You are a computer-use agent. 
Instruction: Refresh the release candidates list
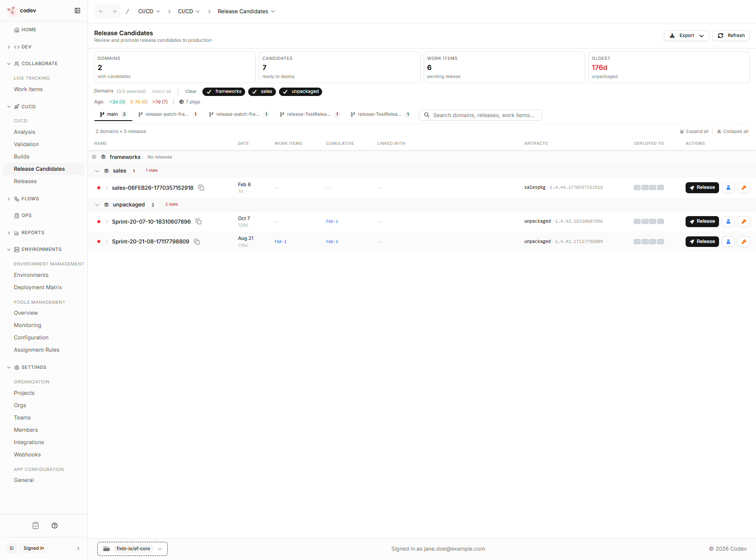(731, 36)
